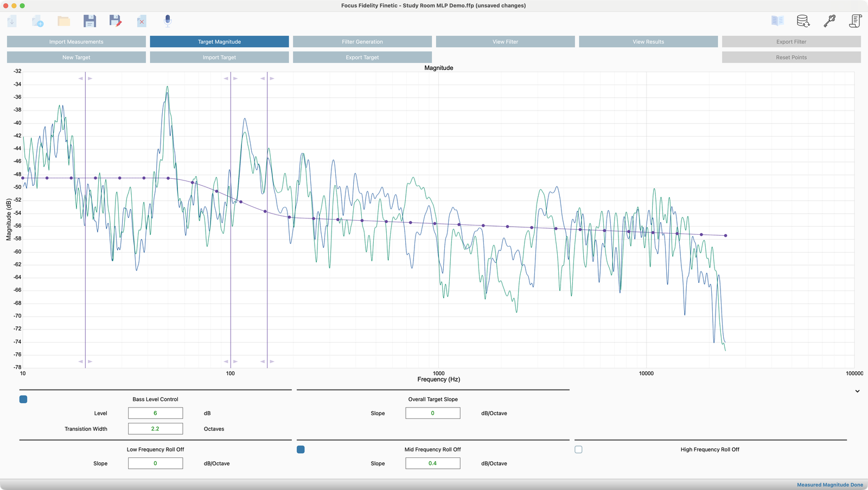The image size is (868, 490).
Task: Click the microphone toolbar icon
Action: pyautogui.click(x=168, y=21)
